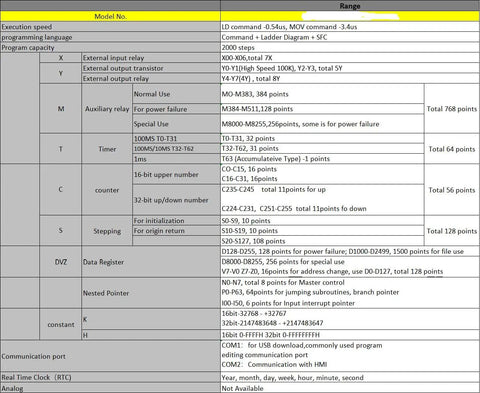Select the 'DVZ' cell
Viewport: 480px width, 393px height.
[61, 262]
